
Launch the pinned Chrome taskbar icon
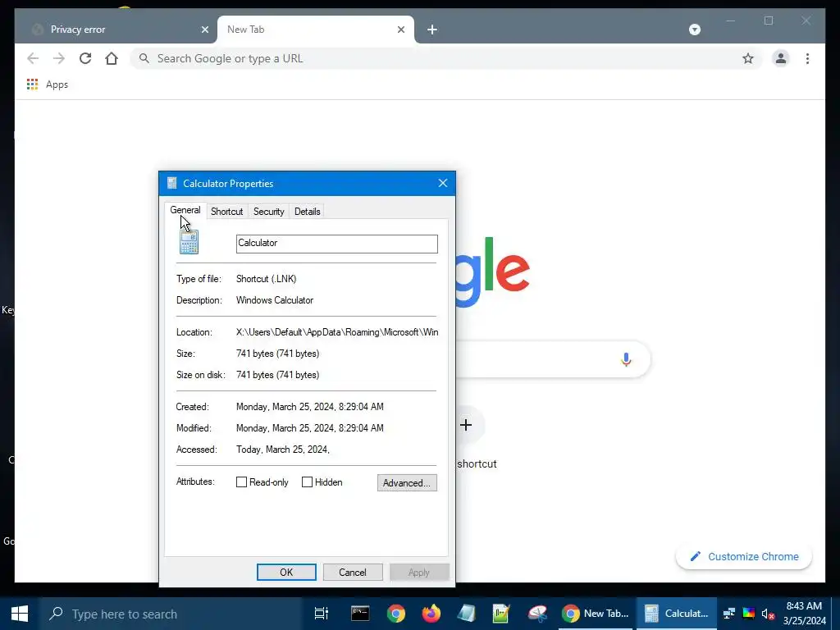(396, 614)
